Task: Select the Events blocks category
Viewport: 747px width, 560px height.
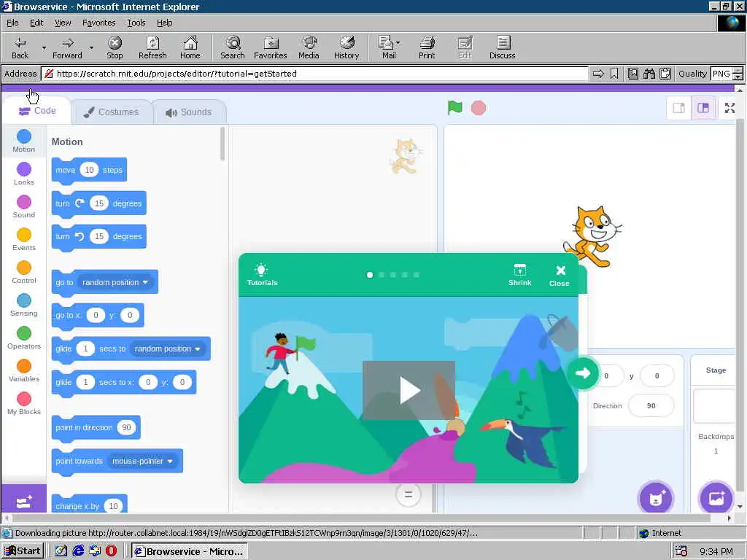Action: [24, 239]
